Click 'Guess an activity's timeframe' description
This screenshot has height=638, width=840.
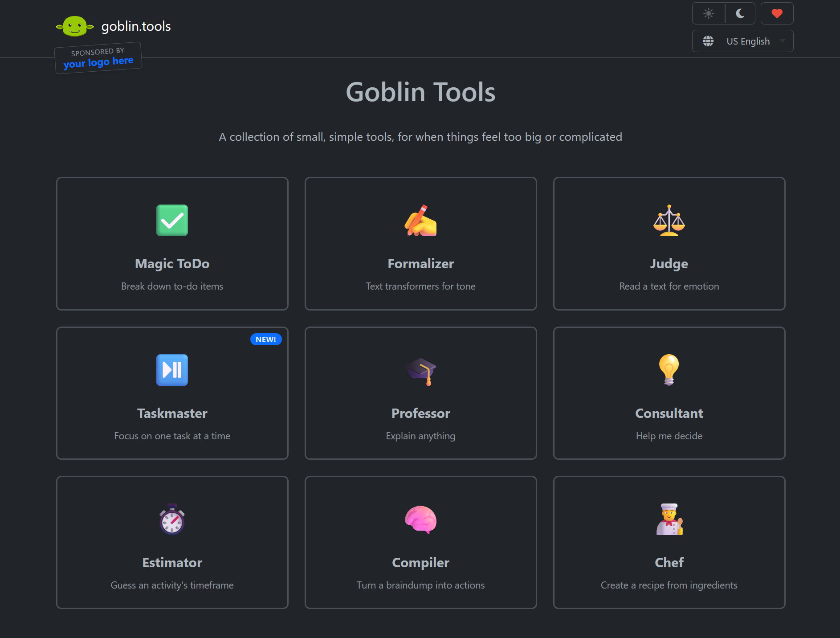point(172,585)
